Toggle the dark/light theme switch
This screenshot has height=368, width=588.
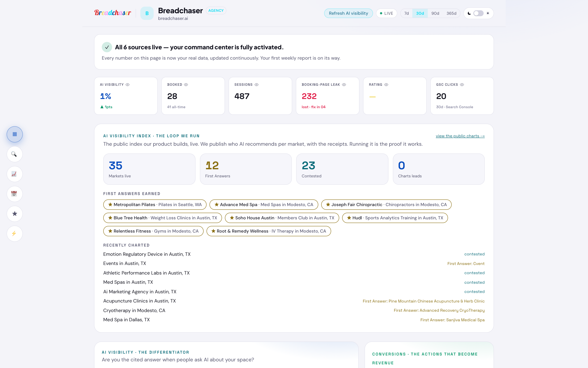click(x=478, y=13)
